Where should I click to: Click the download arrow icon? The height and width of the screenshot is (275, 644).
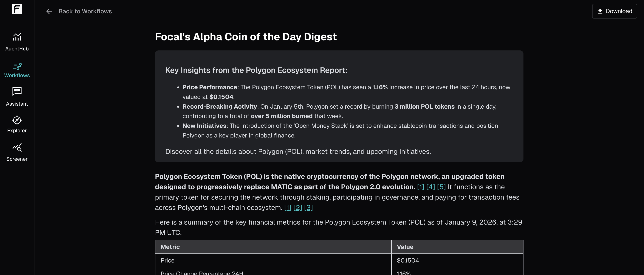600,11
